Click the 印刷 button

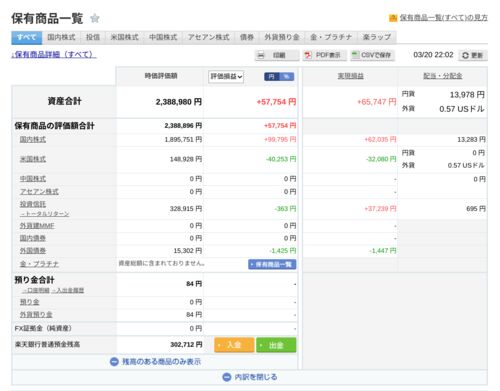(x=277, y=55)
